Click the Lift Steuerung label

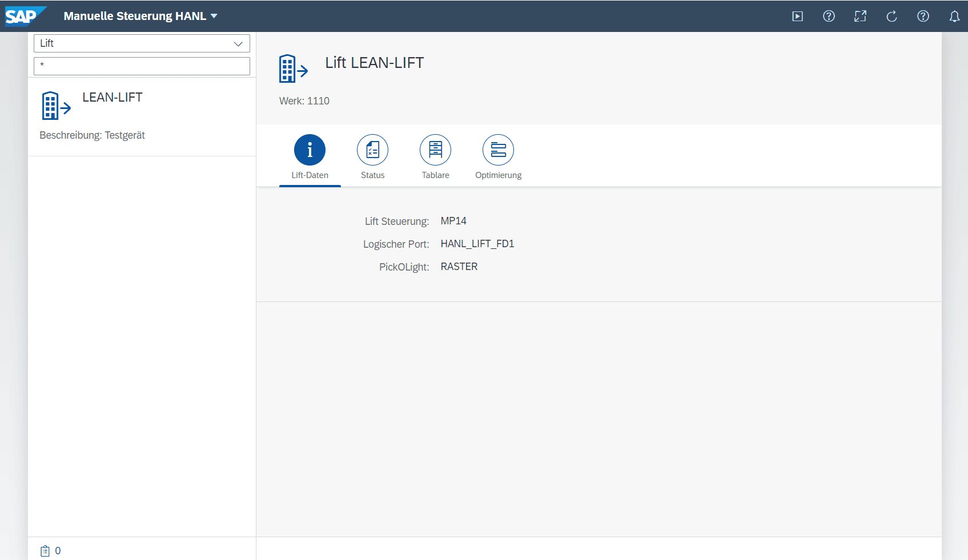tap(397, 221)
